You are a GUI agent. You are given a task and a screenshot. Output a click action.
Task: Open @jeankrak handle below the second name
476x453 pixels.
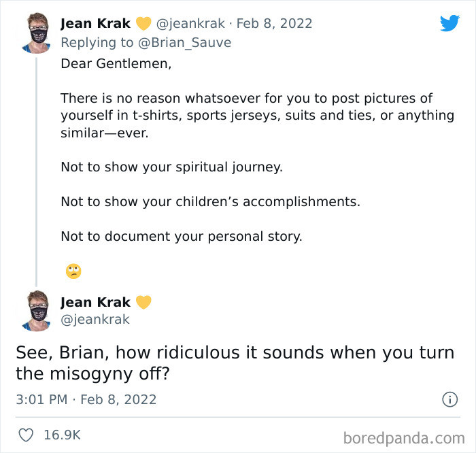(95, 319)
